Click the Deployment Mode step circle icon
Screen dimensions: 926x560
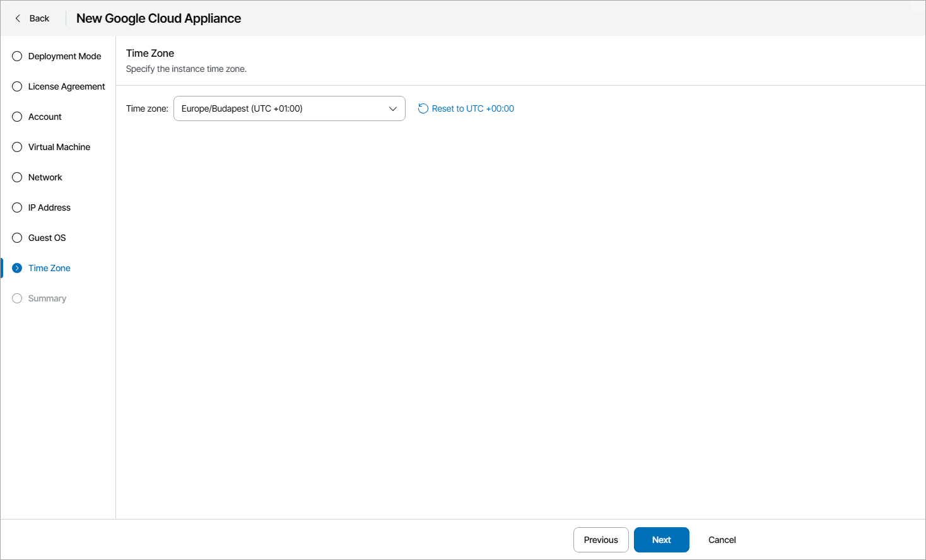tap(17, 56)
